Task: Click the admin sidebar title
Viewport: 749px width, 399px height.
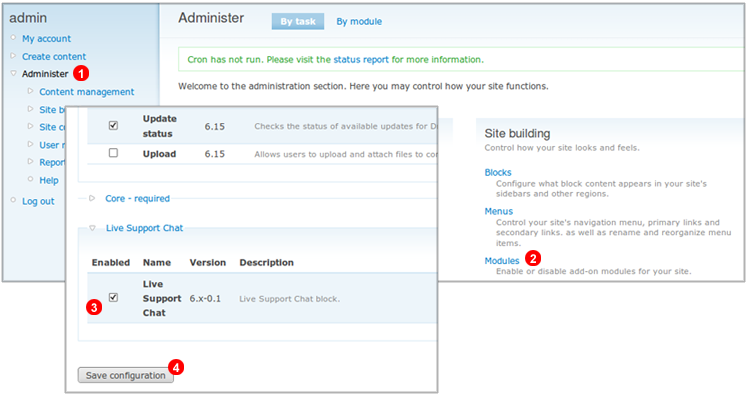Action: [28, 18]
